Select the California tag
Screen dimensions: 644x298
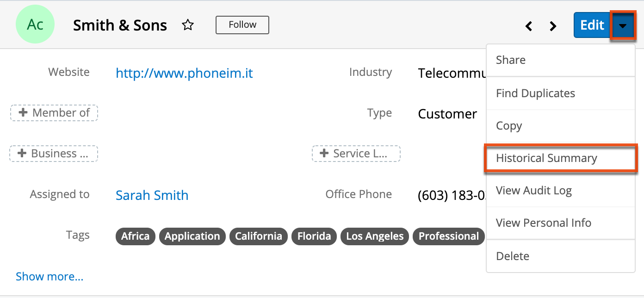tap(258, 236)
